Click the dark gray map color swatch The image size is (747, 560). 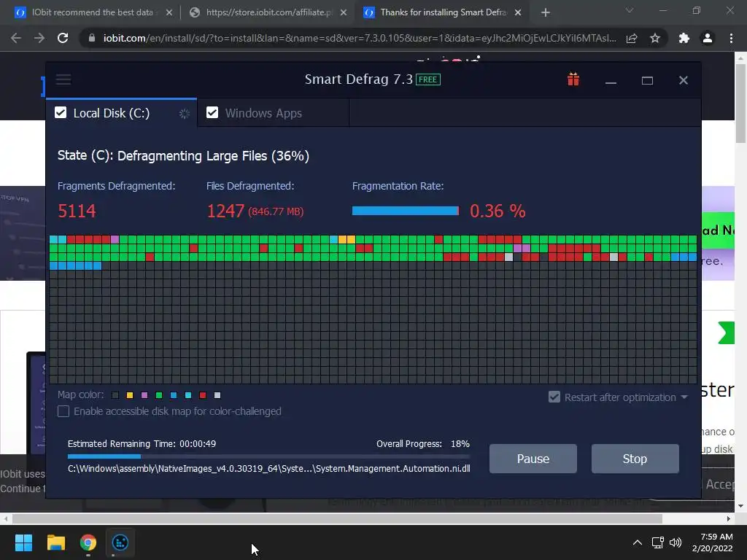coord(115,395)
